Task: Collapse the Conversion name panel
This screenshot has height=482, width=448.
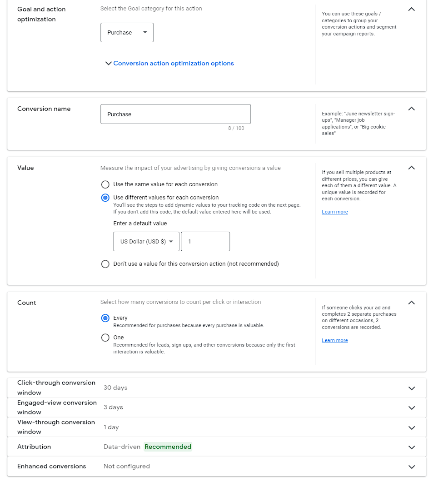Action: pos(411,109)
